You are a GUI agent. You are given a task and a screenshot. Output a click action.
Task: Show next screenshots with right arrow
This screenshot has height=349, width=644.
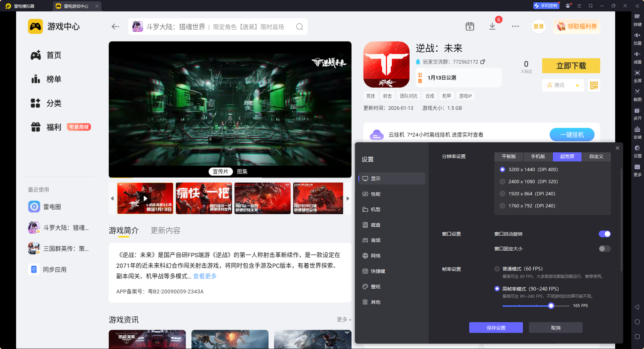point(348,198)
